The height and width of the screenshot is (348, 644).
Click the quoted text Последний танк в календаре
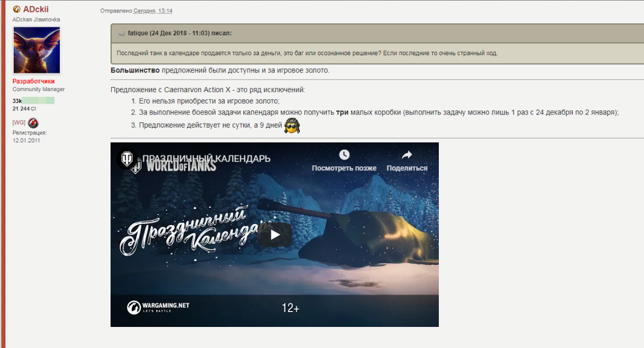click(x=307, y=53)
